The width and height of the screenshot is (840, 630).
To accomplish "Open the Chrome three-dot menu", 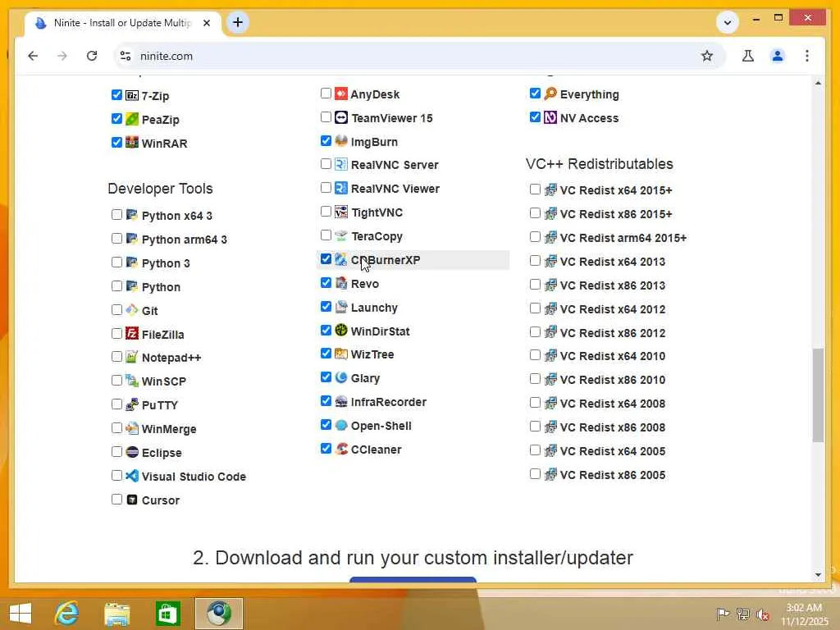I will (x=807, y=56).
